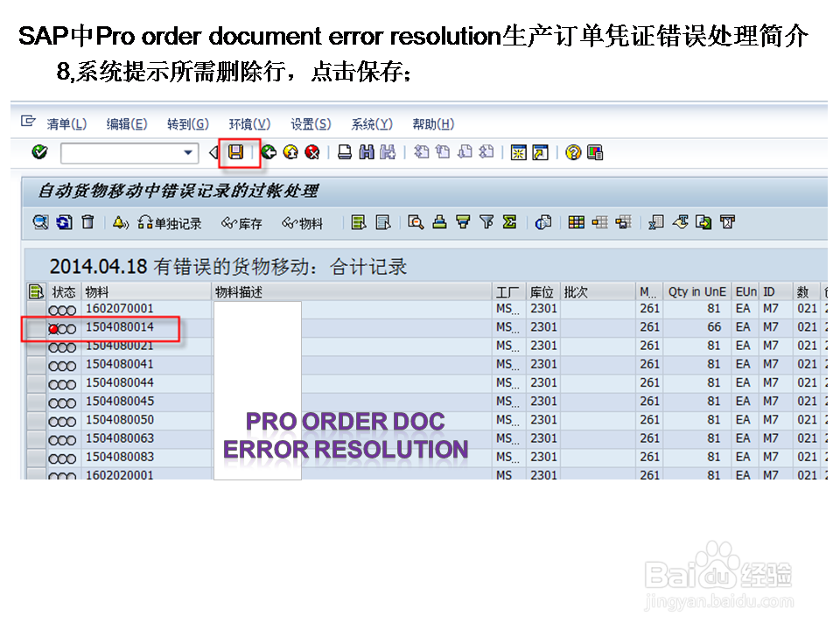Open the command field dropdown arrow
This screenshot has height=630, width=840.
point(188,152)
